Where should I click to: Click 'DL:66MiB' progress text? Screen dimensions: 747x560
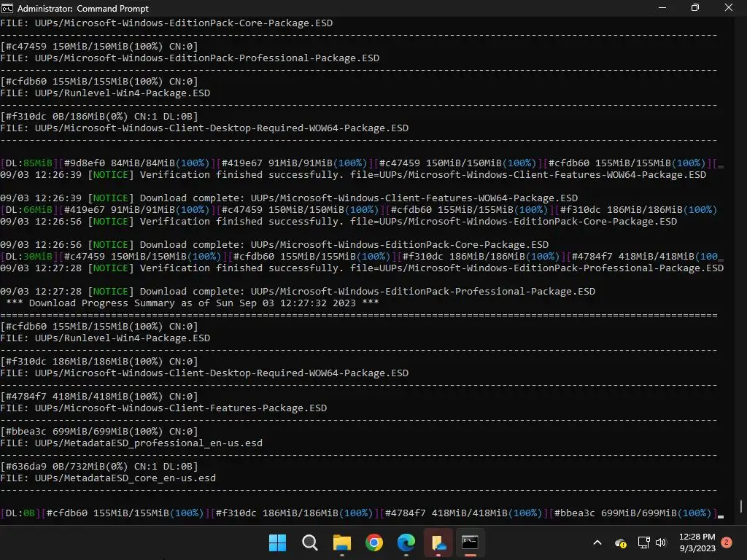point(29,209)
